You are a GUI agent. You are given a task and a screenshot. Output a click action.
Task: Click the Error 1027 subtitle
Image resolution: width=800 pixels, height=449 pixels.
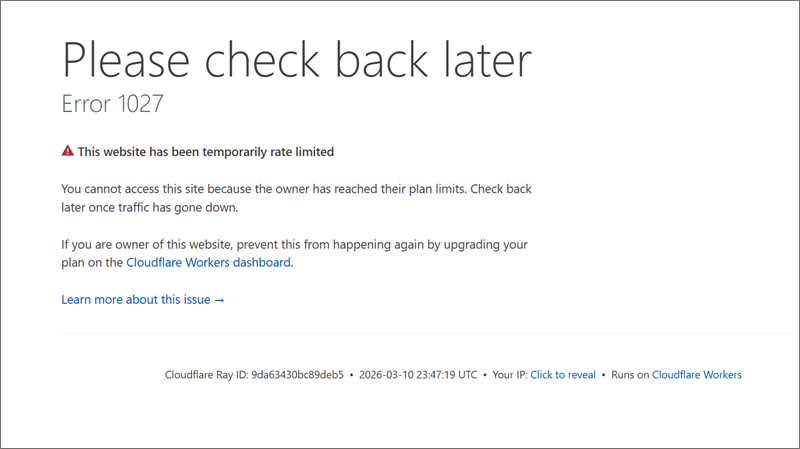click(x=112, y=103)
